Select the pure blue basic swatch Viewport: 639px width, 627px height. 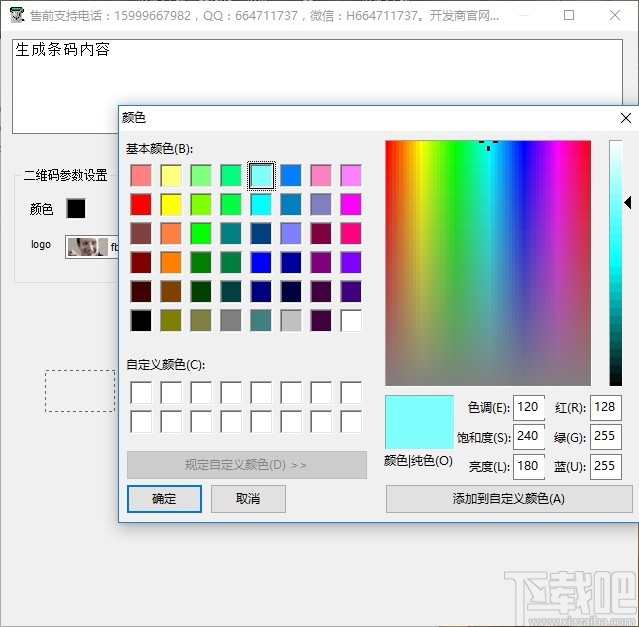(261, 263)
